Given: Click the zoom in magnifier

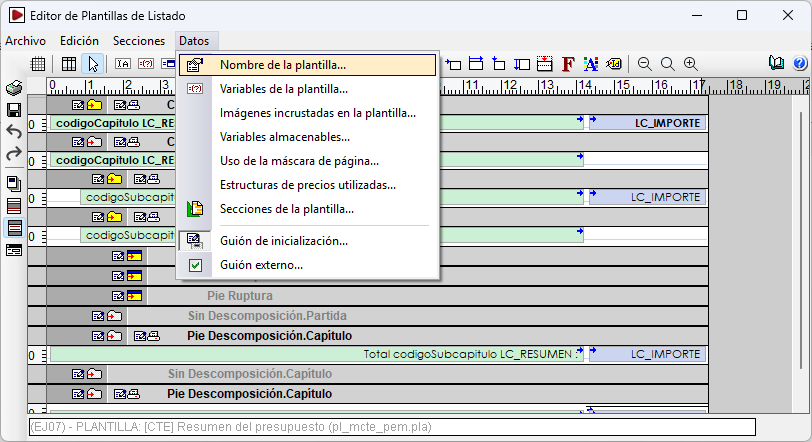Looking at the screenshot, I should coord(691,64).
